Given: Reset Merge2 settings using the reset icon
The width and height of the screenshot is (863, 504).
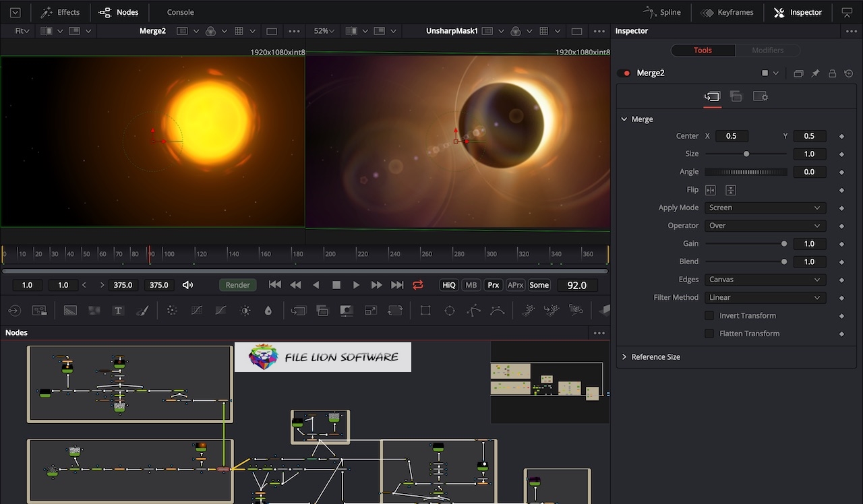Looking at the screenshot, I should [x=849, y=73].
